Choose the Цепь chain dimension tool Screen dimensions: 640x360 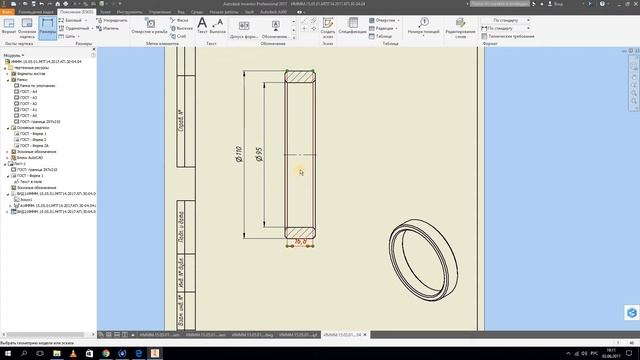coord(67,36)
